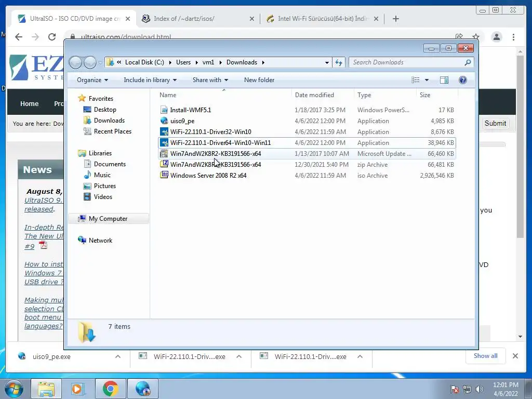Open Chrome profile avatar
Viewport: 532px width, 399px height.
(x=496, y=37)
